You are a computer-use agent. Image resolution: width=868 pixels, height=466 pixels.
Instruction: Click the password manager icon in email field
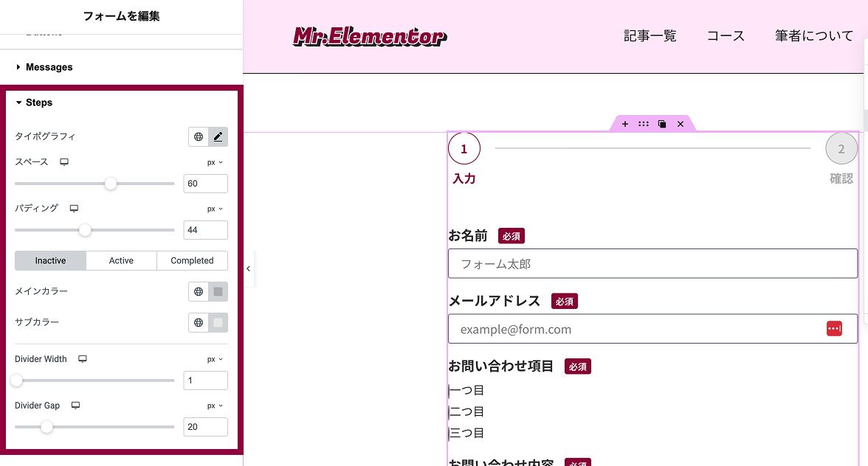(834, 329)
